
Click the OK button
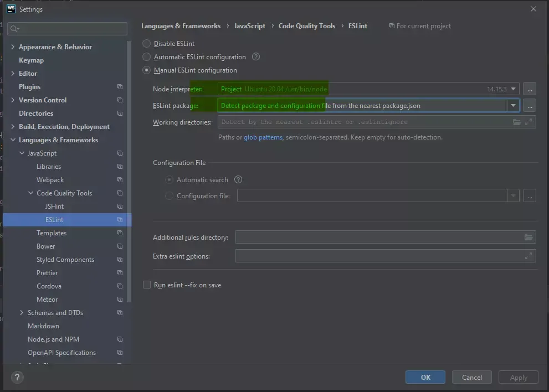pyautogui.click(x=425, y=377)
